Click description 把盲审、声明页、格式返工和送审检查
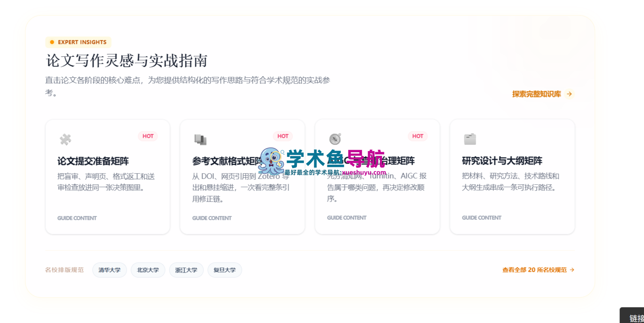This screenshot has height=323, width=644. point(106,182)
